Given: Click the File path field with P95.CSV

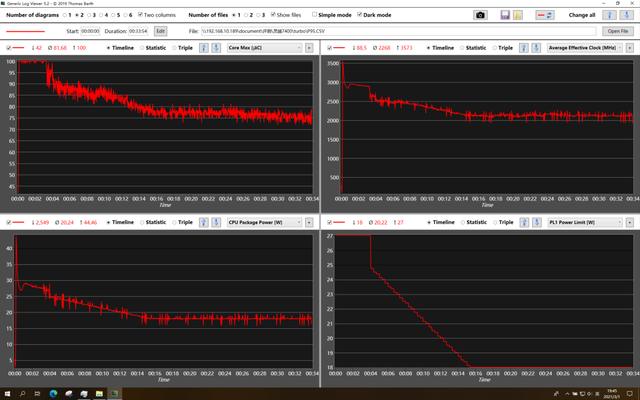Looking at the screenshot, I should coord(398,31).
